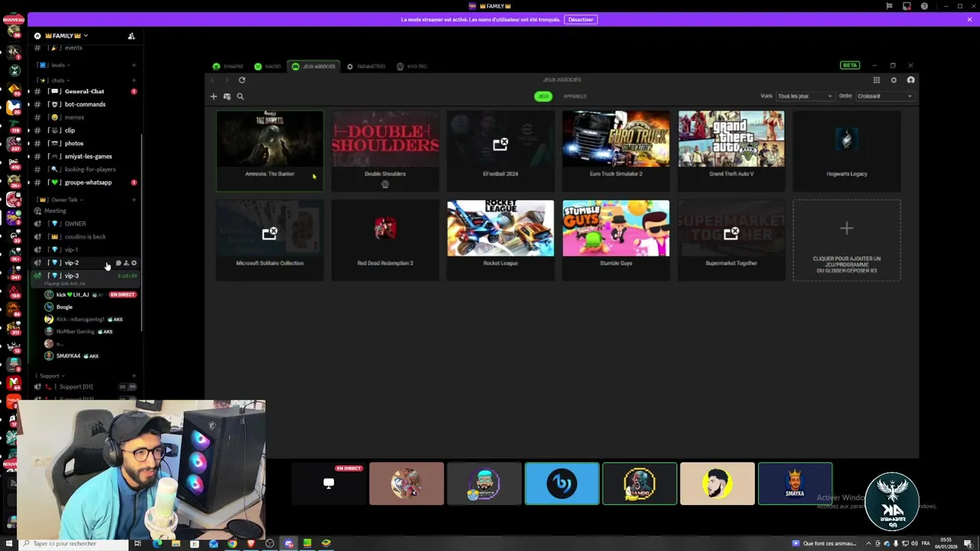Click the Windows taskbar search box

coord(73,543)
